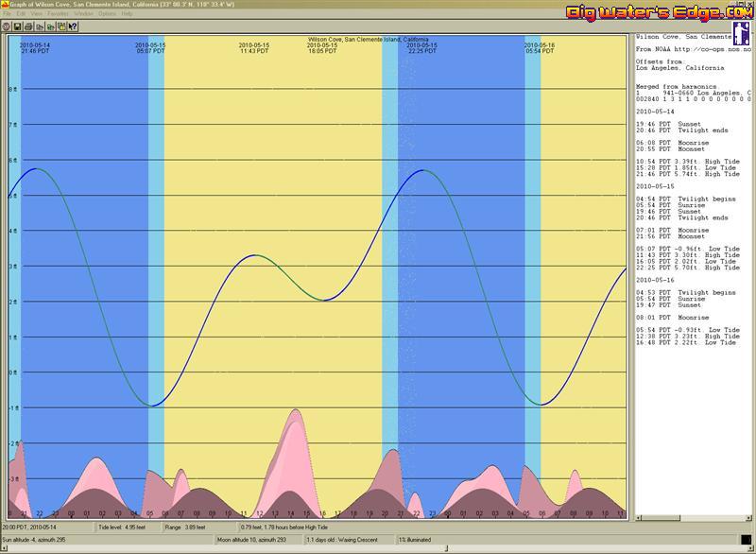Open the Help menu

click(127, 15)
